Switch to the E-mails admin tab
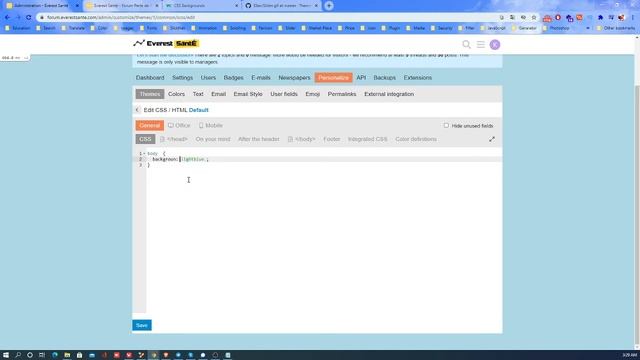 pos(261,78)
